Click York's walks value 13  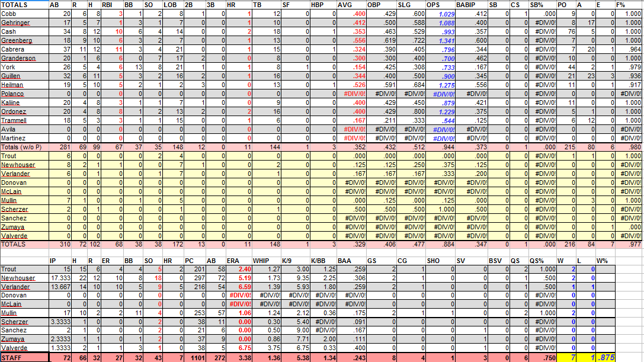[x=133, y=67]
